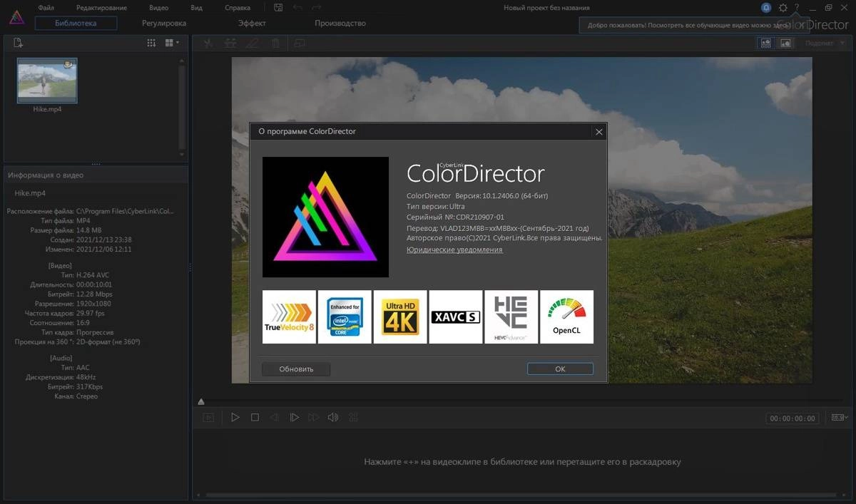The width and height of the screenshot is (856, 504).
Task: Click the fullscreen icon next to volume
Action: 353,418
